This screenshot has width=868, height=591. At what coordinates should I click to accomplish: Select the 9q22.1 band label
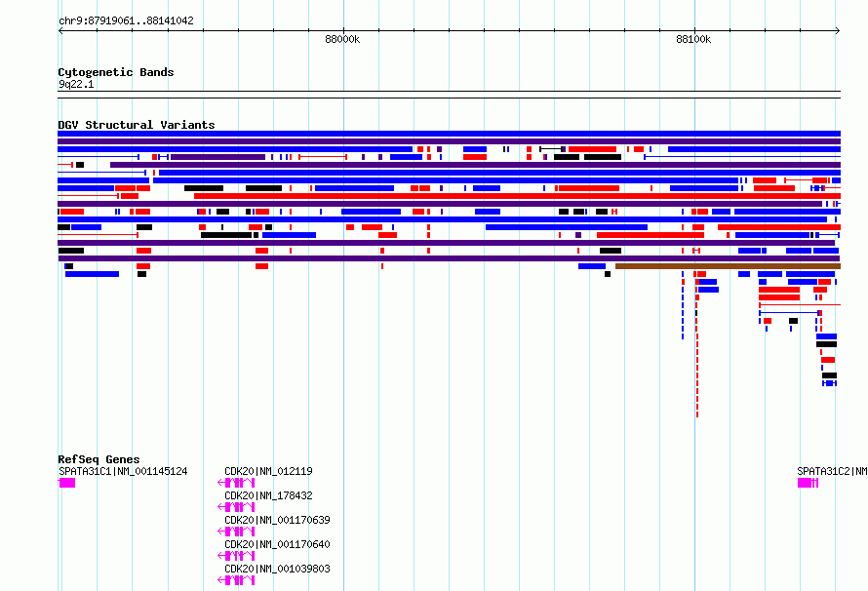pos(76,85)
